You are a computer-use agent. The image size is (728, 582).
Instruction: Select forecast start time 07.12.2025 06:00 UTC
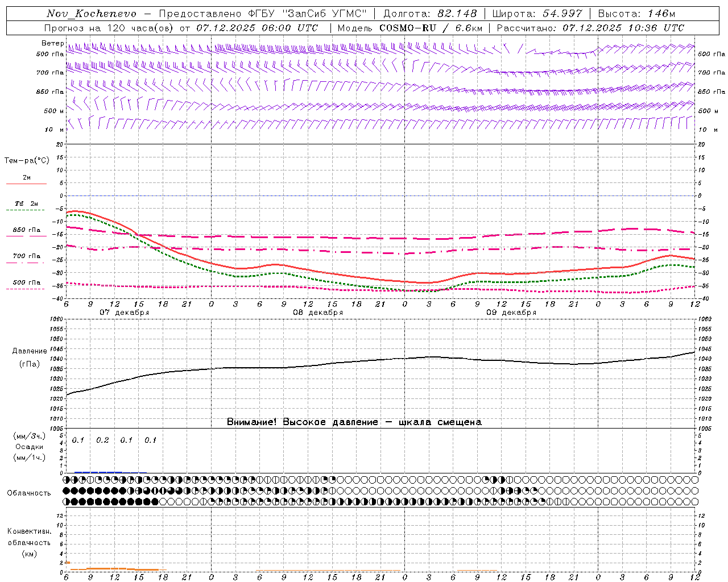257,28
